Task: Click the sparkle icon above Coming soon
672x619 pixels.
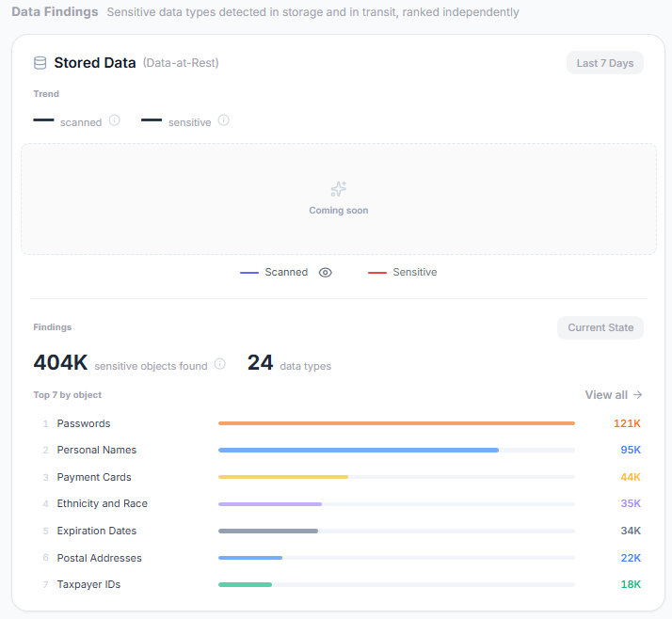Action: tap(339, 189)
